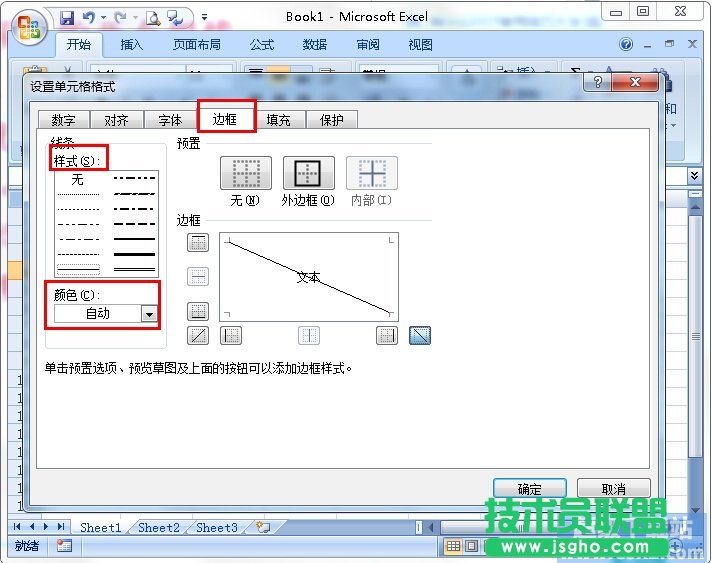Toggle diagonal up border button
The image size is (712, 563).
[198, 336]
